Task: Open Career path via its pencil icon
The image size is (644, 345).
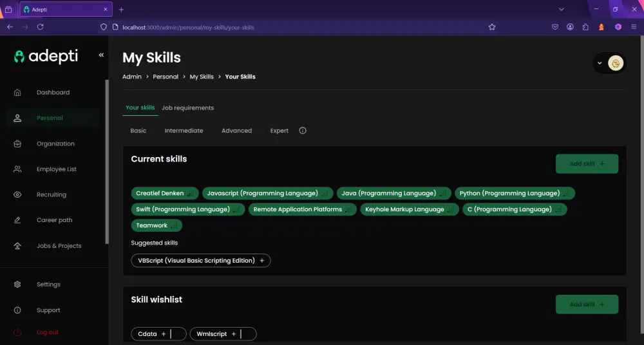Action: point(17,220)
